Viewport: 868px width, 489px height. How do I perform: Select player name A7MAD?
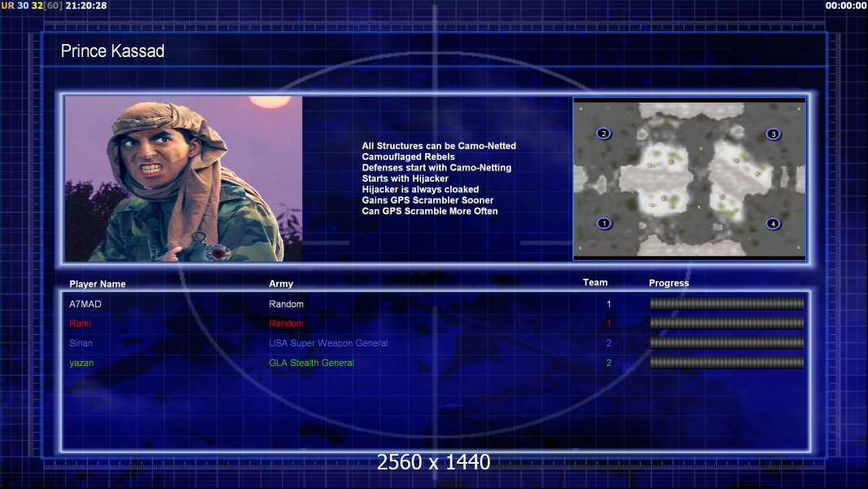click(85, 304)
